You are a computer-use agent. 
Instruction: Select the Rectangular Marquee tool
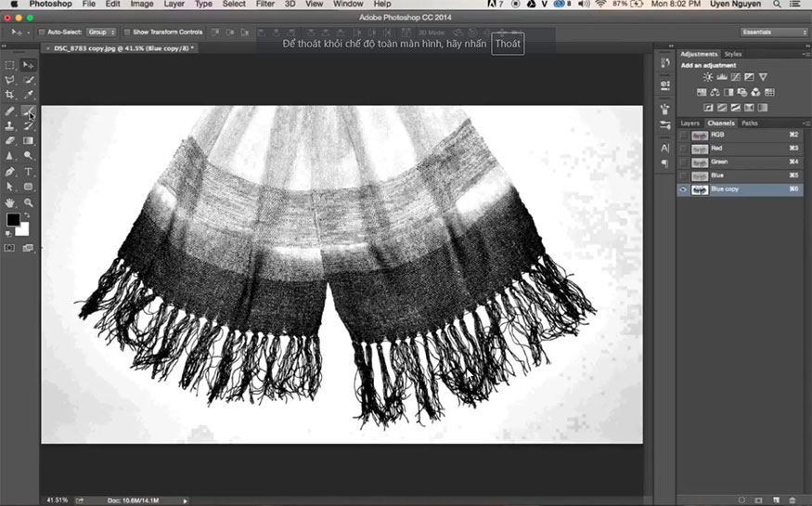[x=10, y=65]
